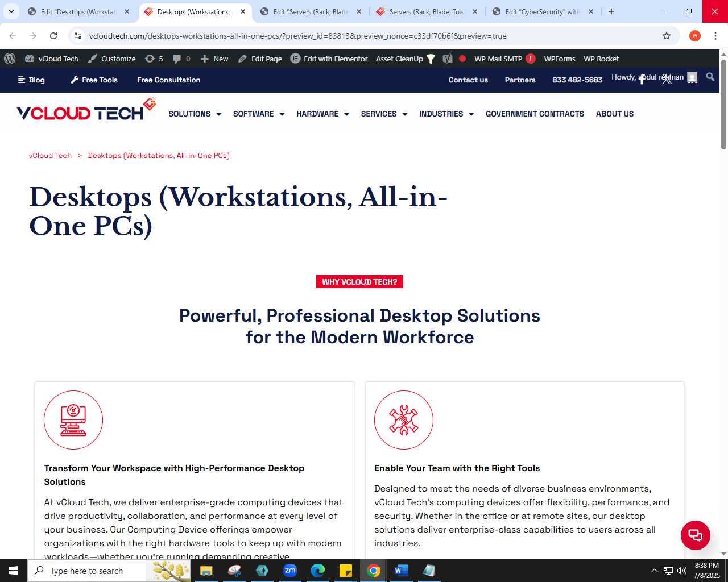The width and height of the screenshot is (728, 582).
Task: Open Zoom from the taskbar
Action: click(290, 571)
